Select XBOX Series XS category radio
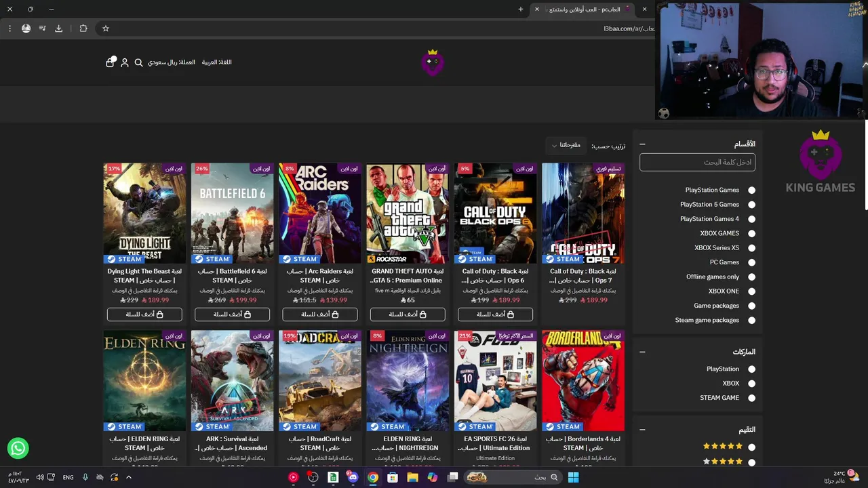868x488 pixels. [x=751, y=248]
